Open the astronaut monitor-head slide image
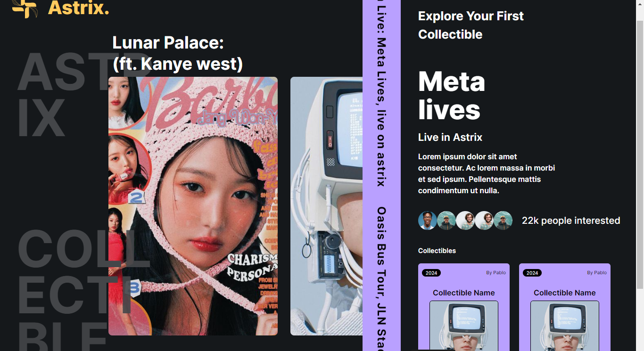The width and height of the screenshot is (644, 351). (326, 206)
